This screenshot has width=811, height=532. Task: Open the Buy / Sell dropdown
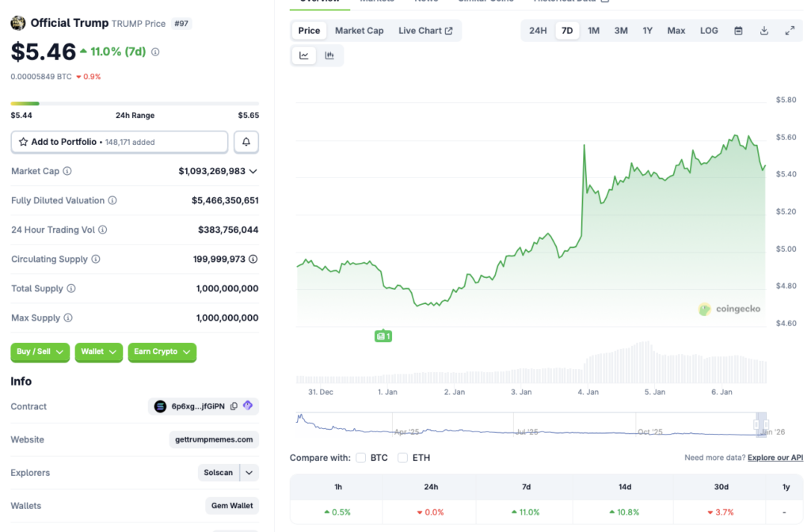[x=40, y=352]
